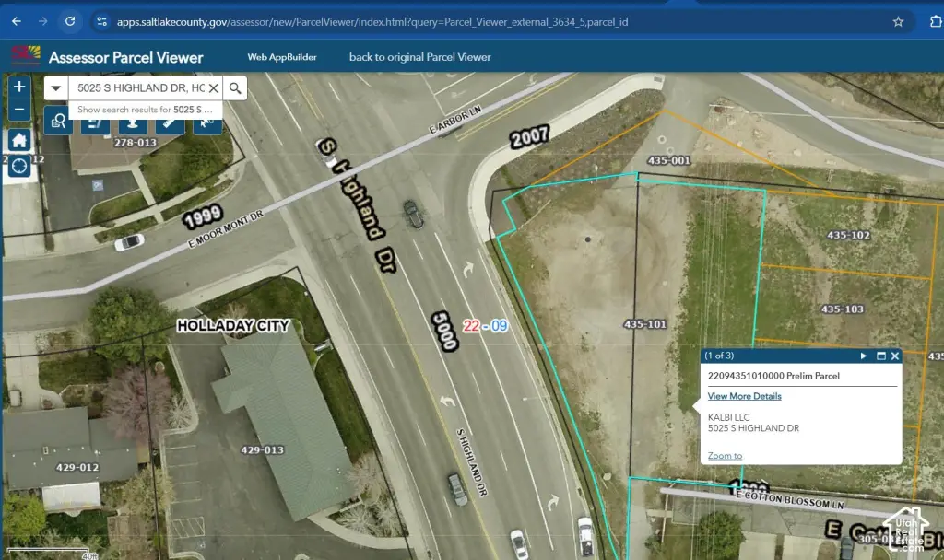Return map to the default home extent
The width and height of the screenshot is (944, 560).
19,140
